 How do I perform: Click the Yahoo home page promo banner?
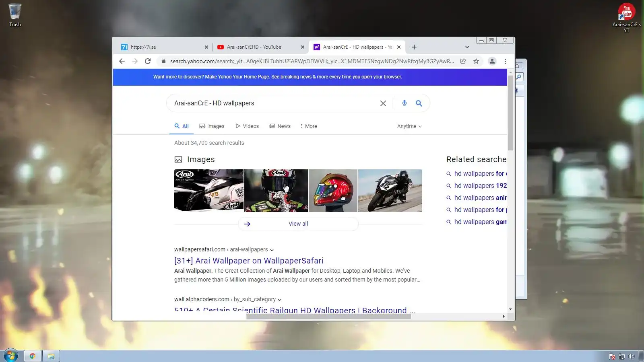(310, 77)
